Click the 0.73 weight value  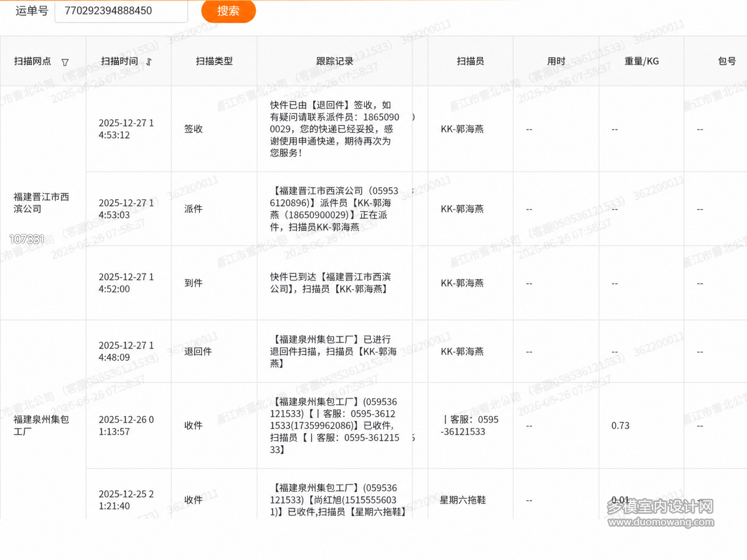click(620, 426)
